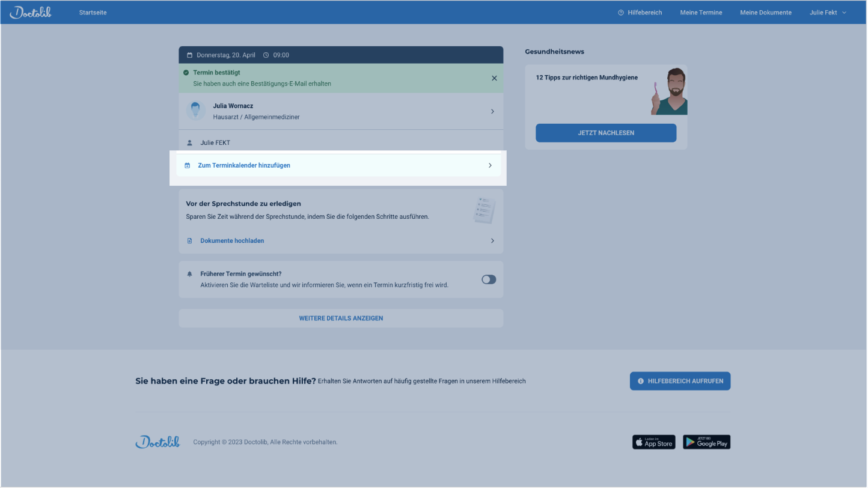This screenshot has width=868, height=488.
Task: Click the calendar icon beside add-to-calendar
Action: (x=188, y=165)
